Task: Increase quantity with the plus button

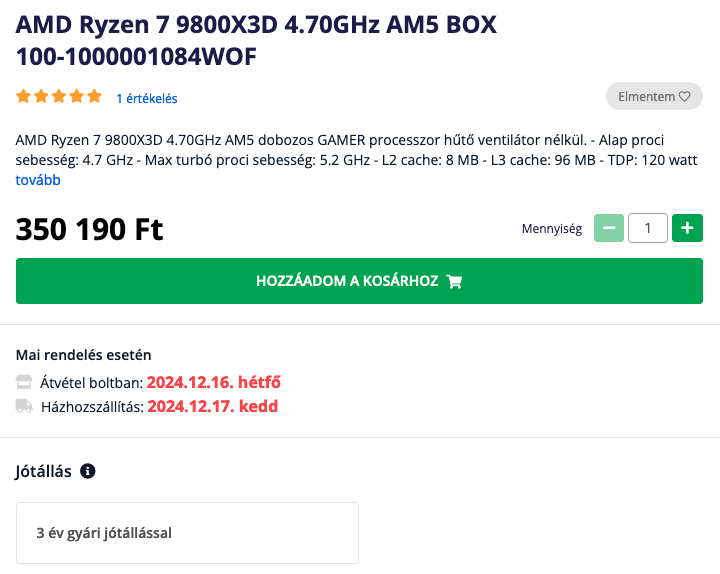Action: (x=687, y=228)
